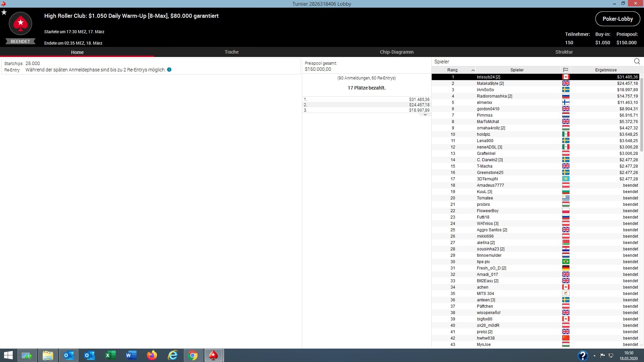Open Firefox from the taskbar

point(152,355)
